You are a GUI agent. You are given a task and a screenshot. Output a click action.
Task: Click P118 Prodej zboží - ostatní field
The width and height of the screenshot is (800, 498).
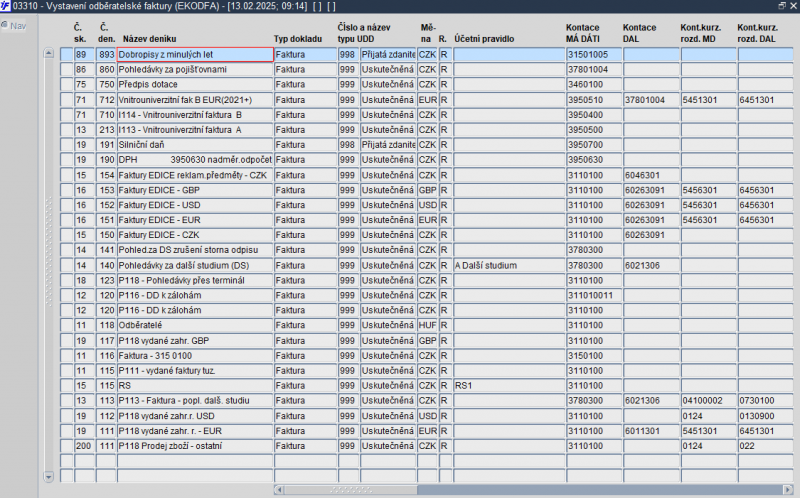(x=195, y=446)
